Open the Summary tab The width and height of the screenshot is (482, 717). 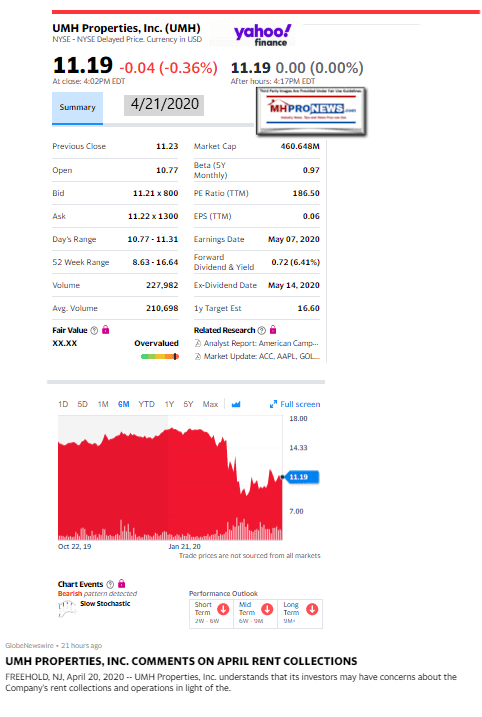[x=77, y=107]
